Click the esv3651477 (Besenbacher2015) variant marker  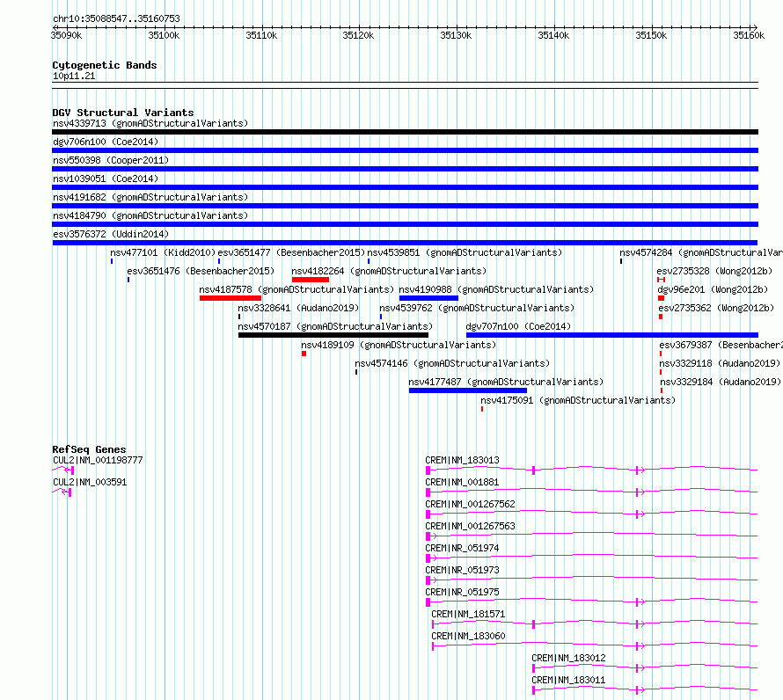219,261
